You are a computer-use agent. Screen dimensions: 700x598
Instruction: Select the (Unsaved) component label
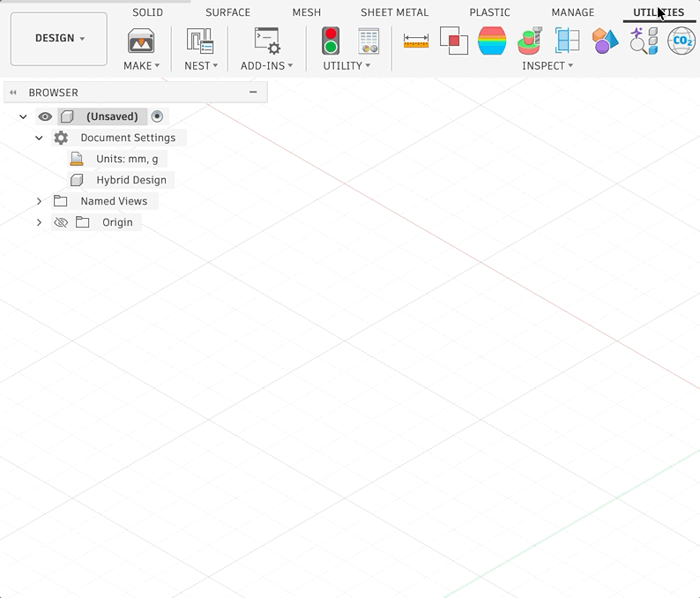[112, 116]
